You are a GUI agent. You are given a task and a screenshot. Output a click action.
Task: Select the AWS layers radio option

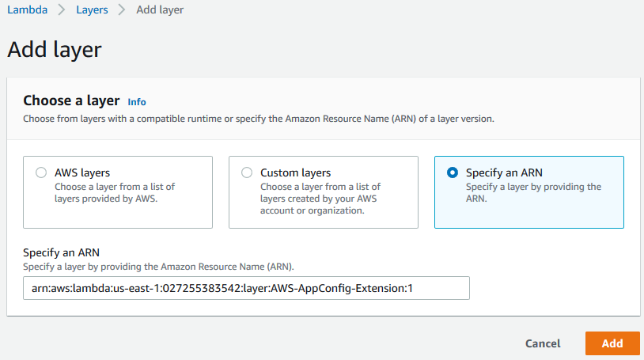pyautogui.click(x=41, y=172)
